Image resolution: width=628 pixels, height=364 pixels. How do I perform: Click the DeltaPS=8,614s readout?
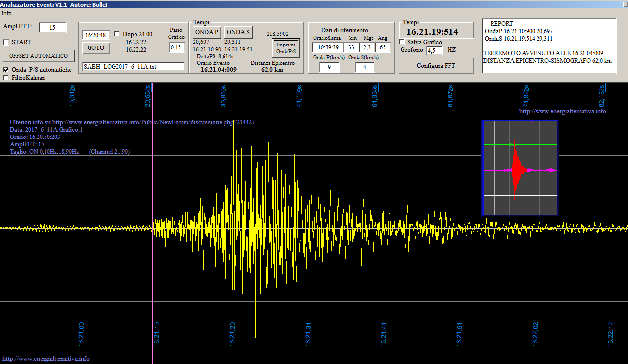[x=215, y=57]
